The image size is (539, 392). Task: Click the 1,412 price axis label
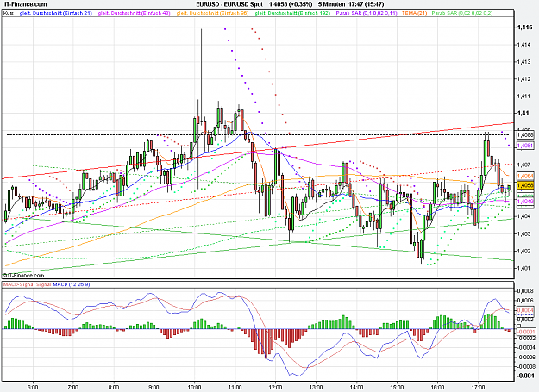[524, 79]
